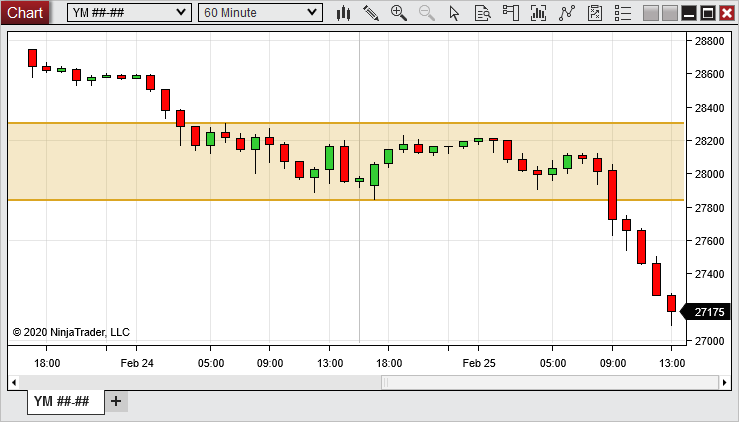Click the right scroll arrow of scrollbar
Image resolution: width=739 pixels, height=422 pixels.
pos(724,381)
